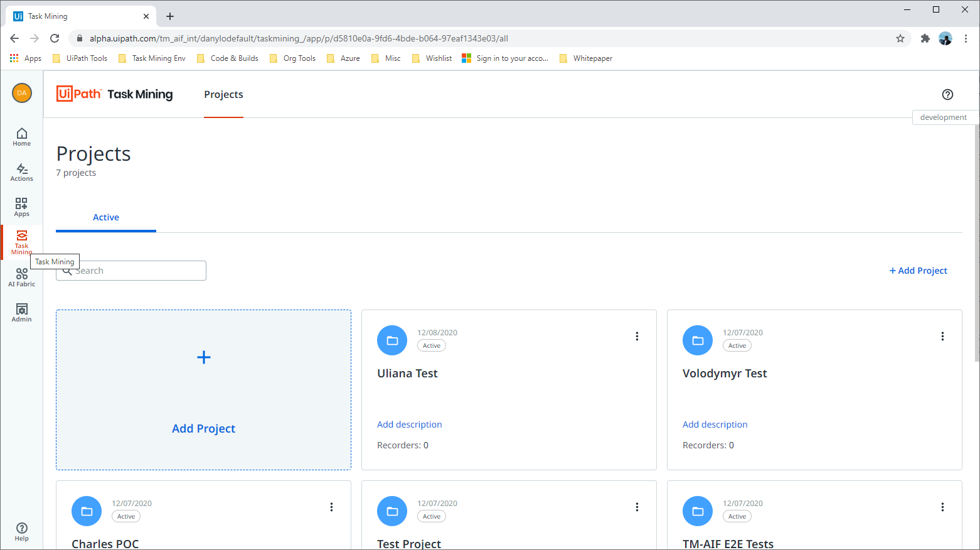This screenshot has width=980, height=550.
Task: Open the Uliana Test project title
Action: click(407, 374)
